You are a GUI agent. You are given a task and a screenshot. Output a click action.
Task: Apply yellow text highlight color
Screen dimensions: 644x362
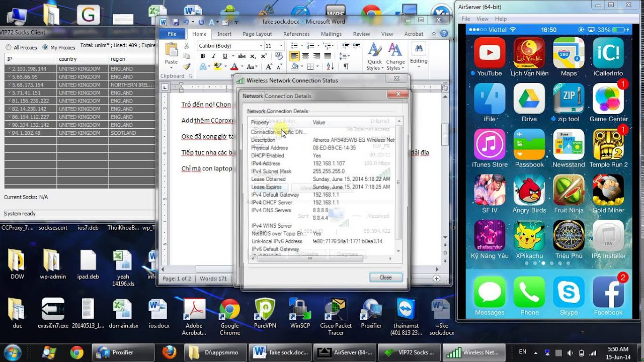(217, 66)
